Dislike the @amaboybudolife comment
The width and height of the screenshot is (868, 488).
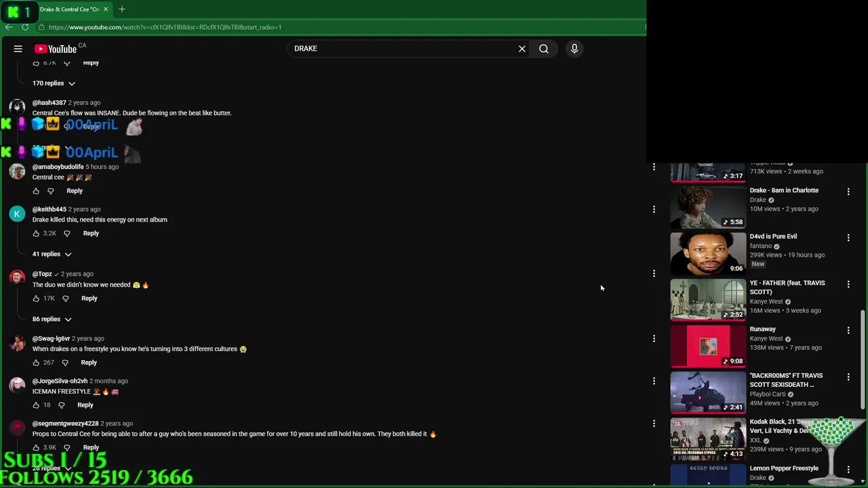tap(51, 191)
